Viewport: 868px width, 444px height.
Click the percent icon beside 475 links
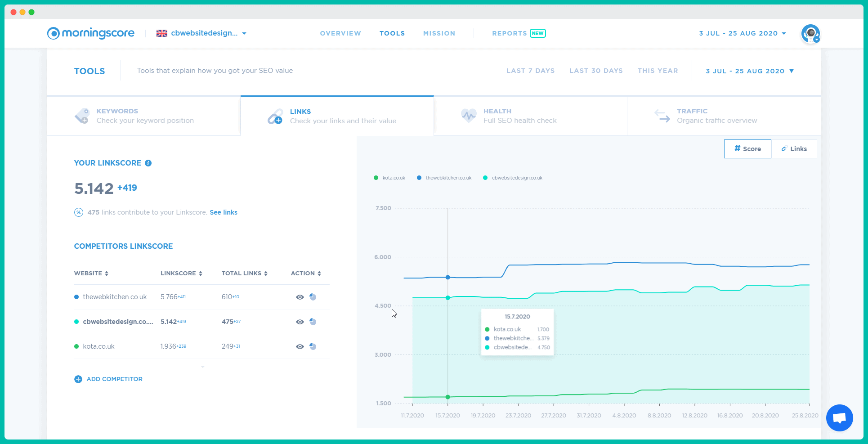point(79,212)
